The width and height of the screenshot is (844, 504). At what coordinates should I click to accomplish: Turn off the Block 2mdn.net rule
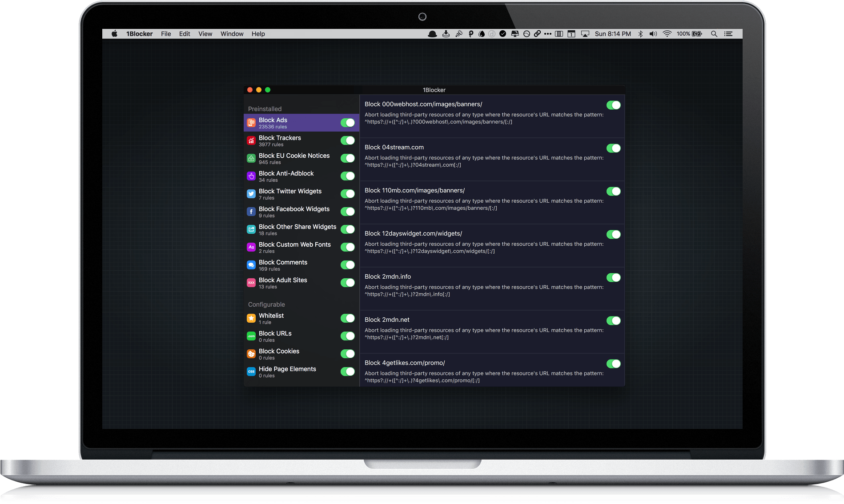614,320
